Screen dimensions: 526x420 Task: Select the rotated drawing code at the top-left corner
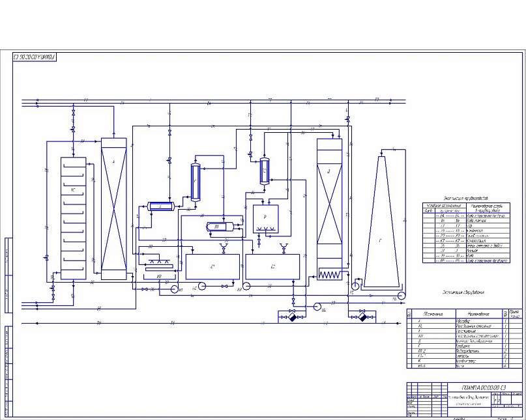coord(34,57)
